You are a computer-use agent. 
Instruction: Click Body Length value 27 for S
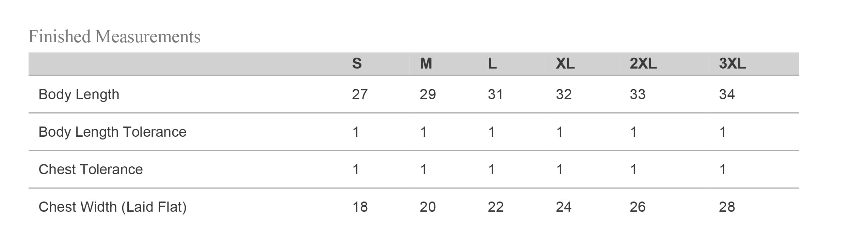point(360,94)
